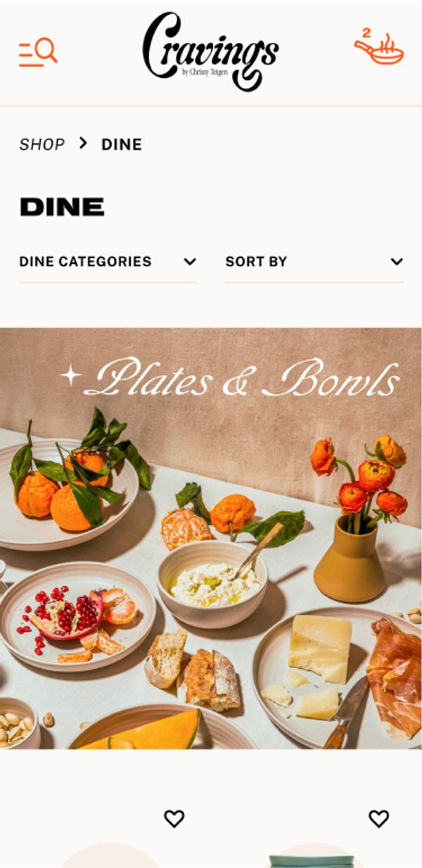Favorite the left product with heart icon

point(174,818)
